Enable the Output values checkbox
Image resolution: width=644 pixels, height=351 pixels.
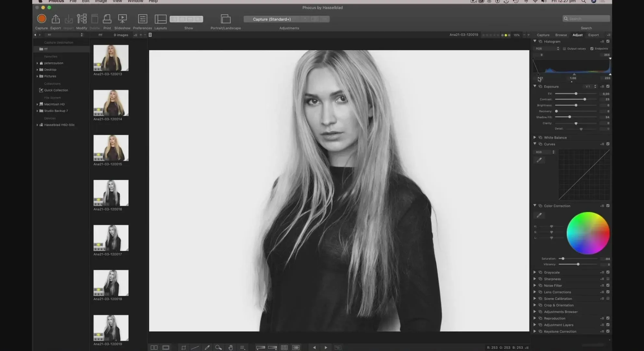(x=564, y=49)
